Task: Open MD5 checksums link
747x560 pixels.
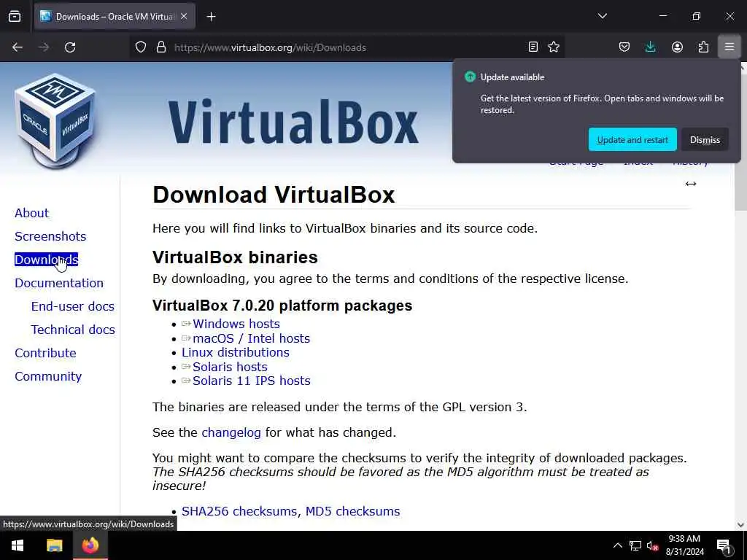Action: (352, 511)
